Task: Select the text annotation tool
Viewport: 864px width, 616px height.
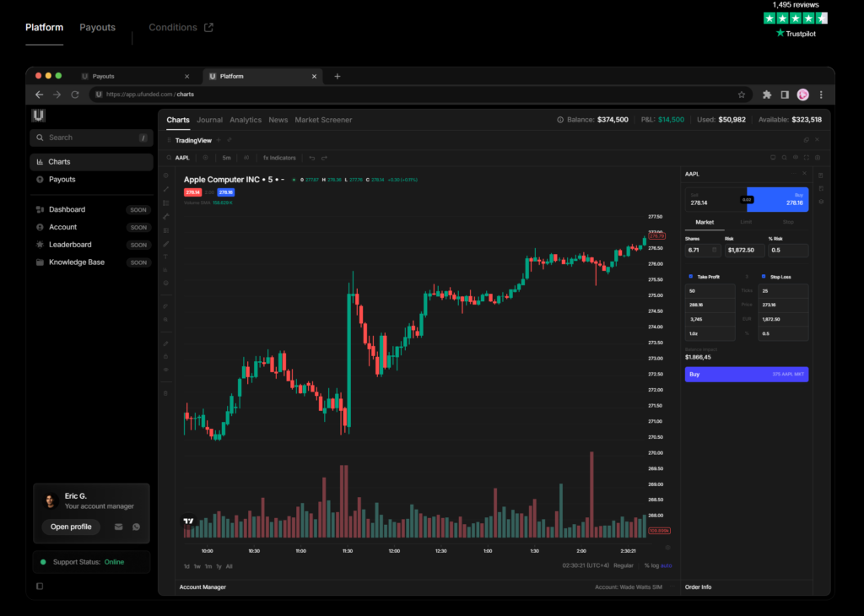Action: point(166,257)
